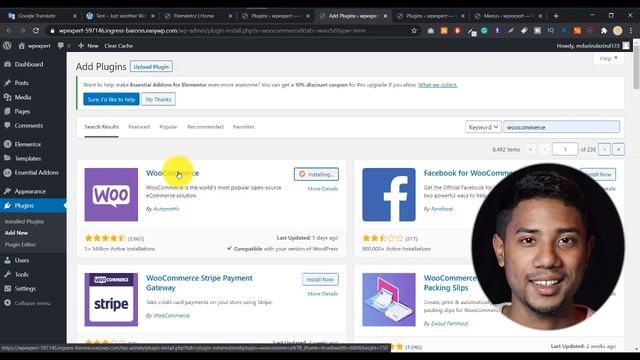Screen dimensions: 640x360
Task: Install the Stripe Payment Gateway plugin
Action: pyautogui.click(x=320, y=280)
